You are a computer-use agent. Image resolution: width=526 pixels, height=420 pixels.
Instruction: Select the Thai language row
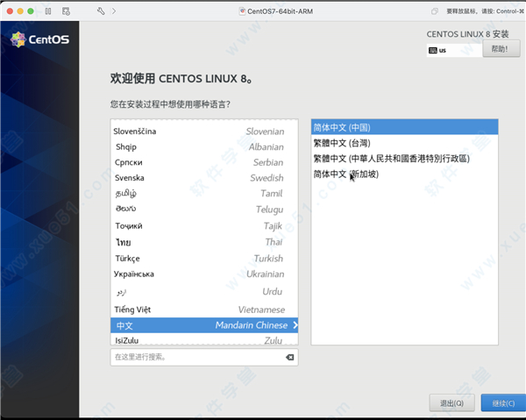(204, 242)
